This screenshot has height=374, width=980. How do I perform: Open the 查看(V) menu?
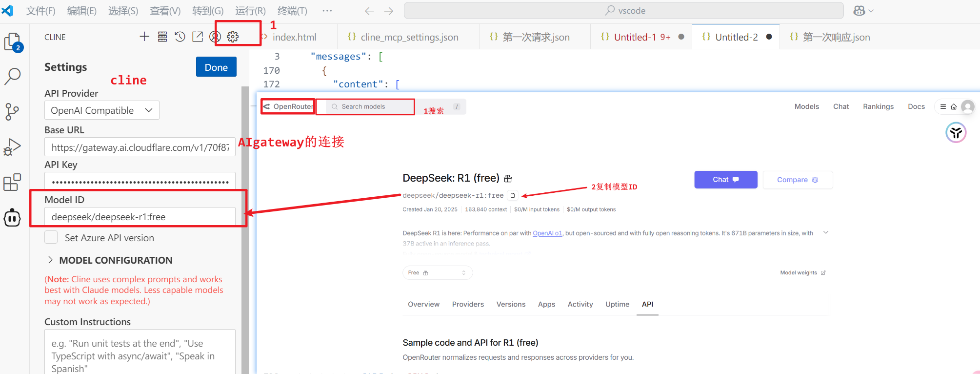pos(165,11)
